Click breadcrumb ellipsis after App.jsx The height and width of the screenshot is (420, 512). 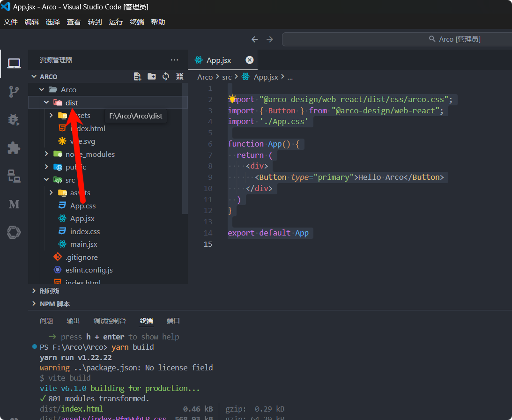point(290,77)
